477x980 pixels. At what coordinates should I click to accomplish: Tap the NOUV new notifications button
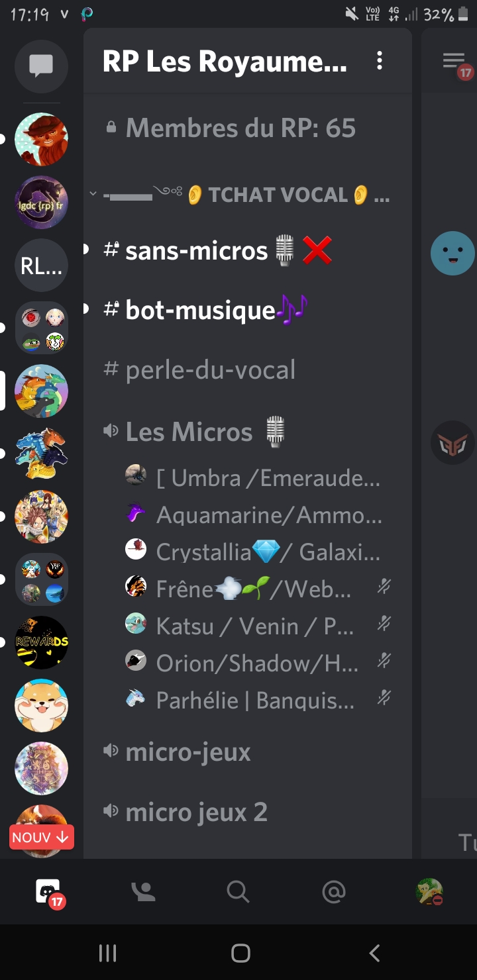coord(41,838)
